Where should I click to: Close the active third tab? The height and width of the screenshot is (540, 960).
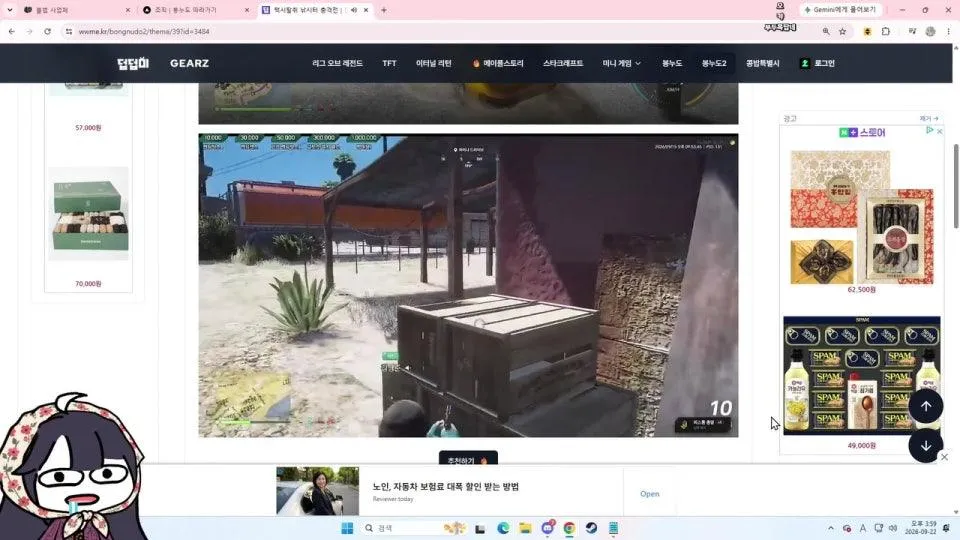point(366,10)
